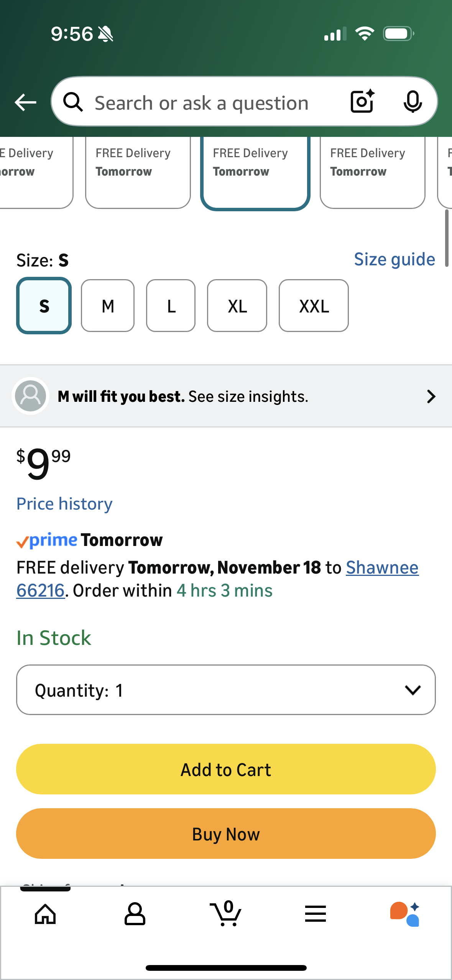
Task: Open the Size guide link
Action: tap(394, 260)
